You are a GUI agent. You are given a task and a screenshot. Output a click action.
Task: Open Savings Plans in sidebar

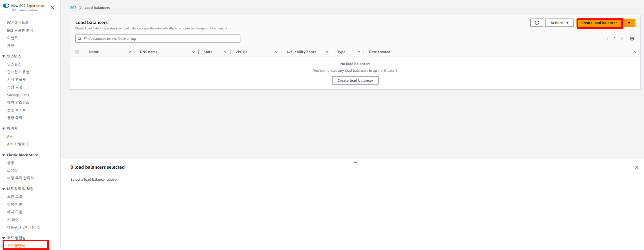(x=18, y=95)
